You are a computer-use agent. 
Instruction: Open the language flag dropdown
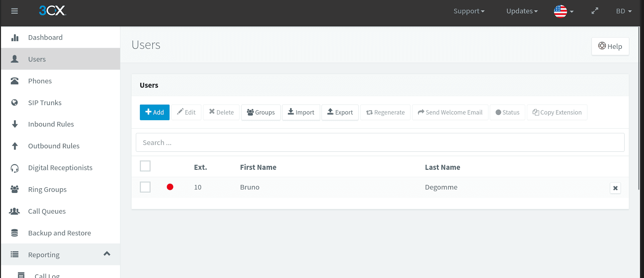click(563, 11)
